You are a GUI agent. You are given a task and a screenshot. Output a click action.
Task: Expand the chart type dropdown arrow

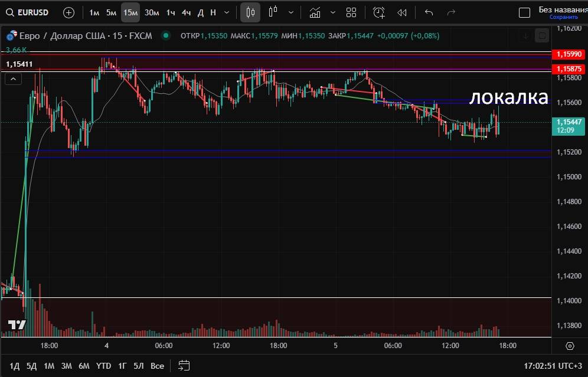(290, 12)
